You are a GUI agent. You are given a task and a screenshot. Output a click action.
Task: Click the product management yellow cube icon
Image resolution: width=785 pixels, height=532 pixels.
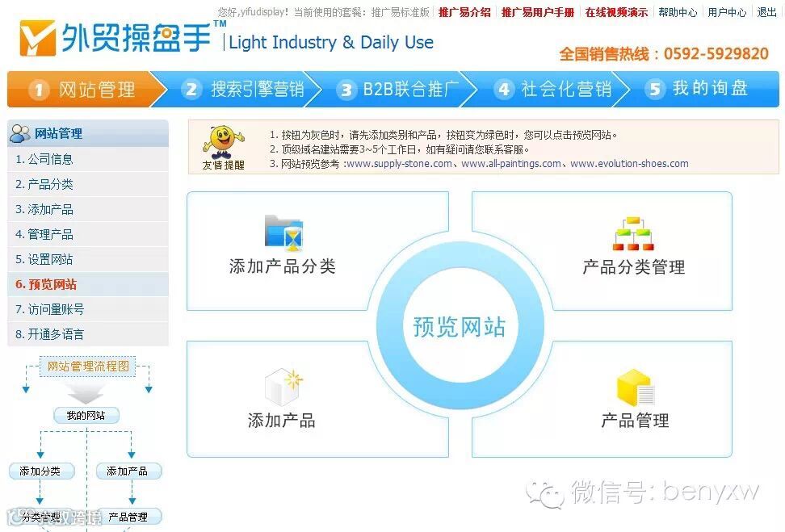point(636,387)
